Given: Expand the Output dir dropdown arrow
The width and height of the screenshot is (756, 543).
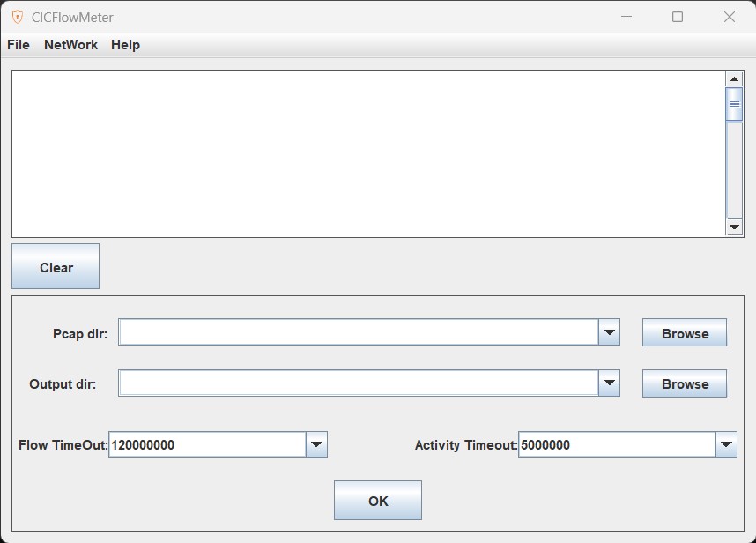Looking at the screenshot, I should [610, 383].
